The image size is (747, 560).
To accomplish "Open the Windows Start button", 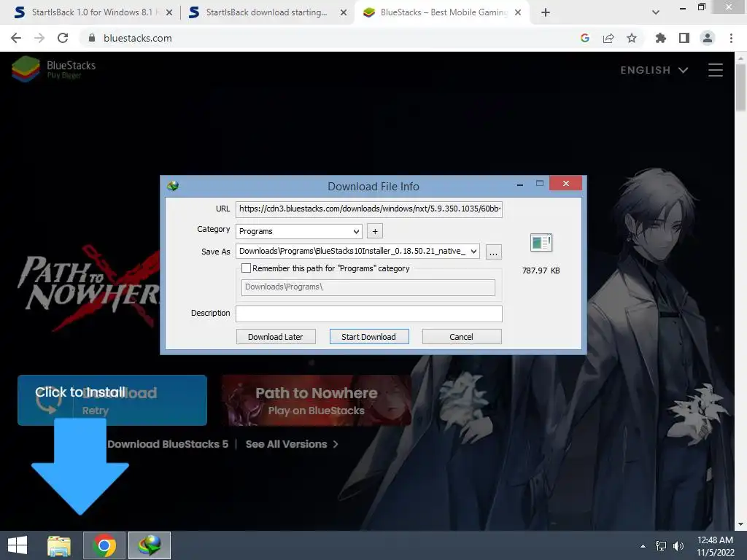I will pyautogui.click(x=18, y=545).
